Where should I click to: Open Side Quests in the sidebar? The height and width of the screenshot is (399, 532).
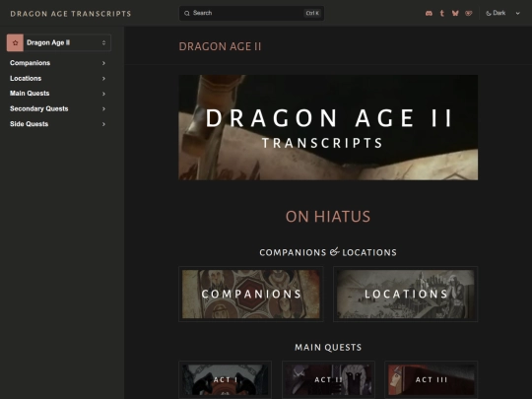(30, 124)
